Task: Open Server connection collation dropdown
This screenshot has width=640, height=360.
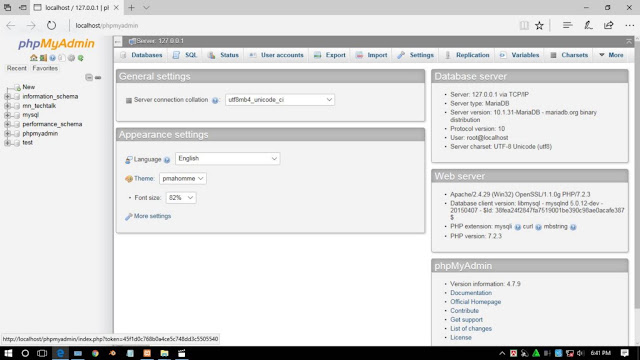Action: pos(280,100)
